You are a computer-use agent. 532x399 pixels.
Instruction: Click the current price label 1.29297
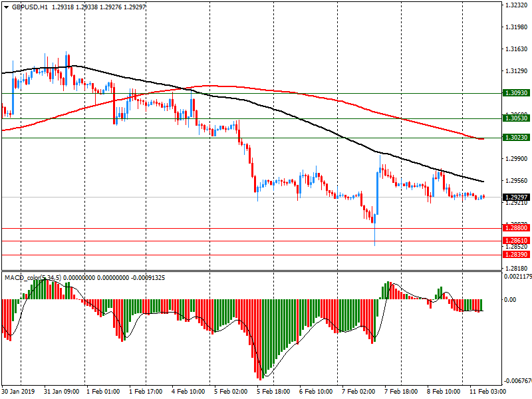[x=515, y=198]
